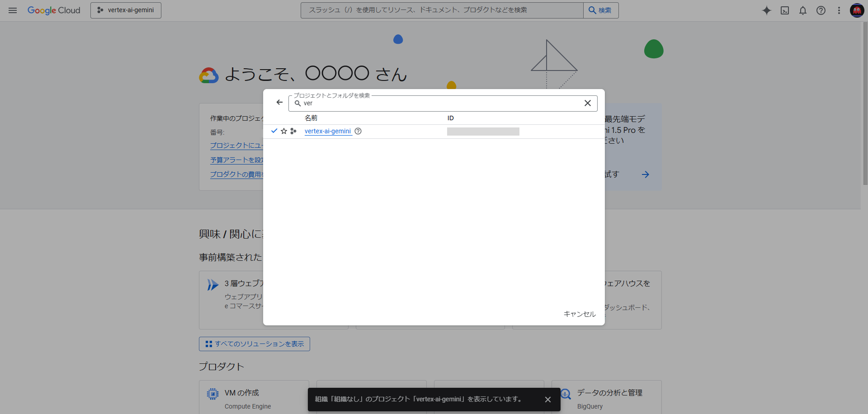Viewport: 868px width, 414px height.
Task: Focus the top resource search bar
Action: point(442,10)
